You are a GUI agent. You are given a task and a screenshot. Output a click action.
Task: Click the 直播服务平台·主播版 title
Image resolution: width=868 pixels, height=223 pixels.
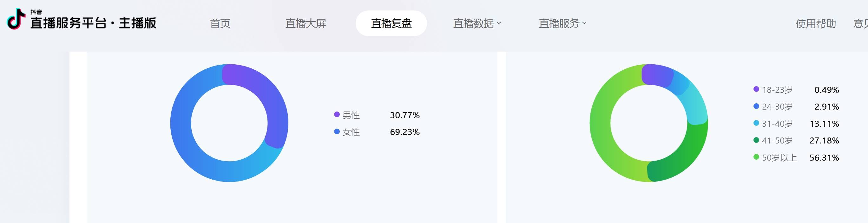coord(93,23)
